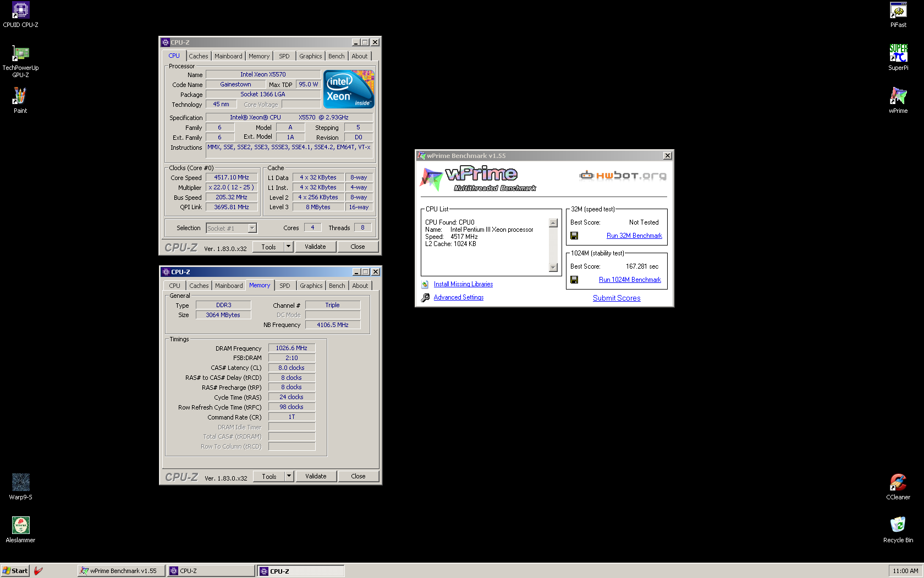The height and width of the screenshot is (578, 924).
Task: Open the About tab in upper CPU-Z window
Action: pyautogui.click(x=360, y=56)
